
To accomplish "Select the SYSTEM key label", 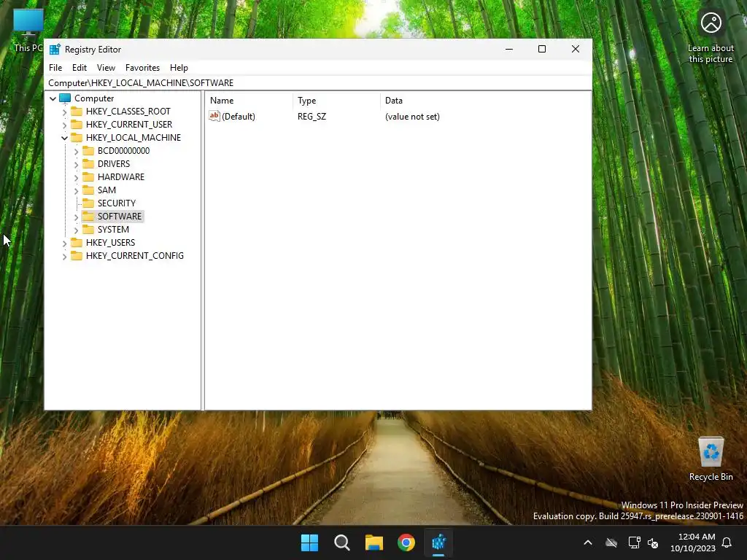I will tap(113, 229).
